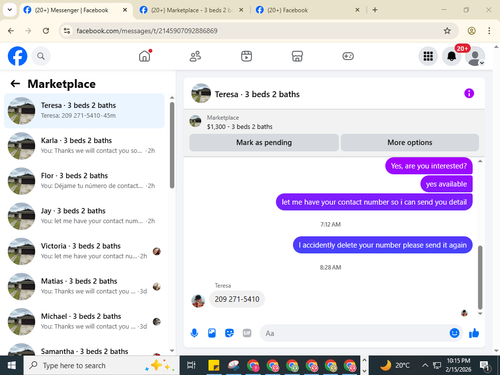The height and width of the screenshot is (375, 500).
Task: Show hidden system tray icons chevron
Action: [x=425, y=365]
